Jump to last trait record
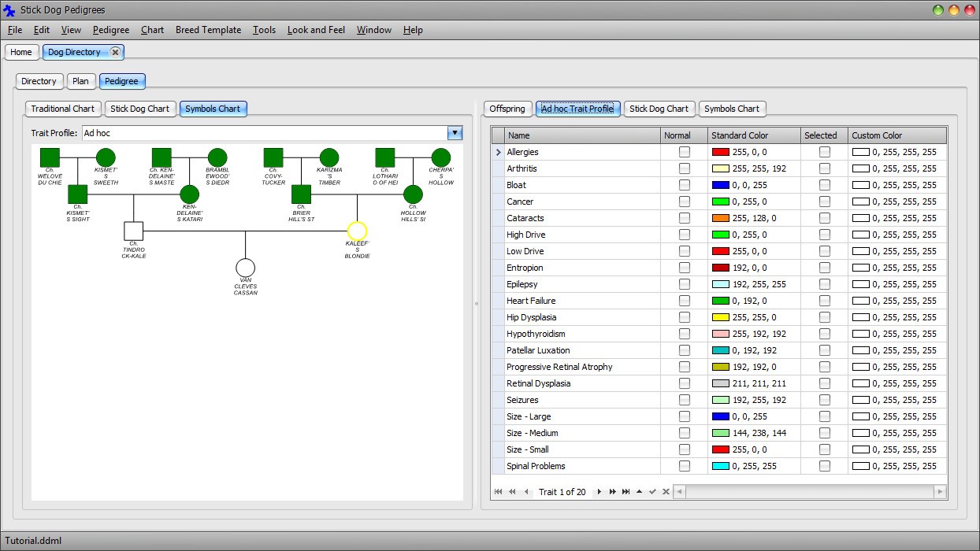The image size is (980, 551). (x=626, y=492)
